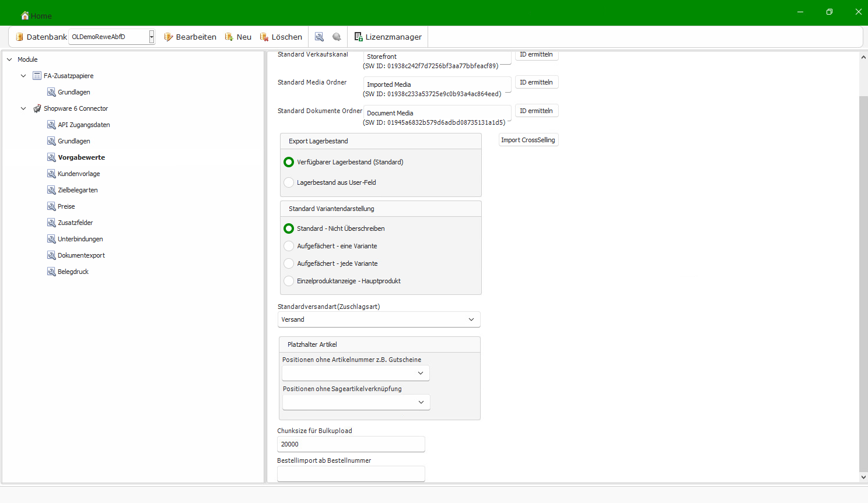This screenshot has width=868, height=503.
Task: Click ID ermitteln for Standard Dokumente Ordner
Action: coord(537,111)
